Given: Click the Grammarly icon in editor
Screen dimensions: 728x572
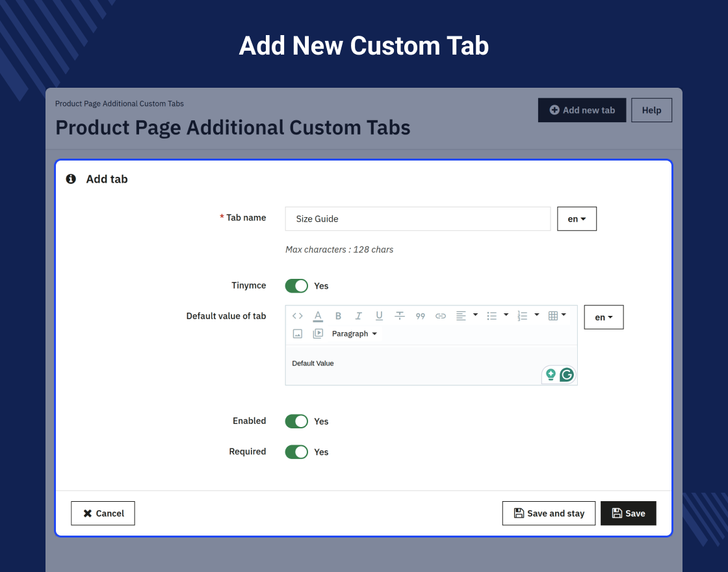Looking at the screenshot, I should point(567,374).
